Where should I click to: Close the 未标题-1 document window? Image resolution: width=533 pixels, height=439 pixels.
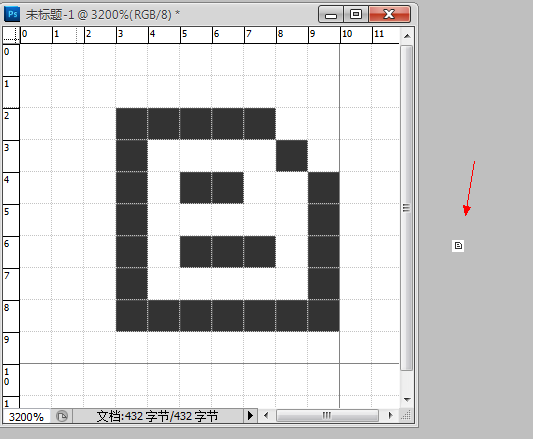click(390, 15)
